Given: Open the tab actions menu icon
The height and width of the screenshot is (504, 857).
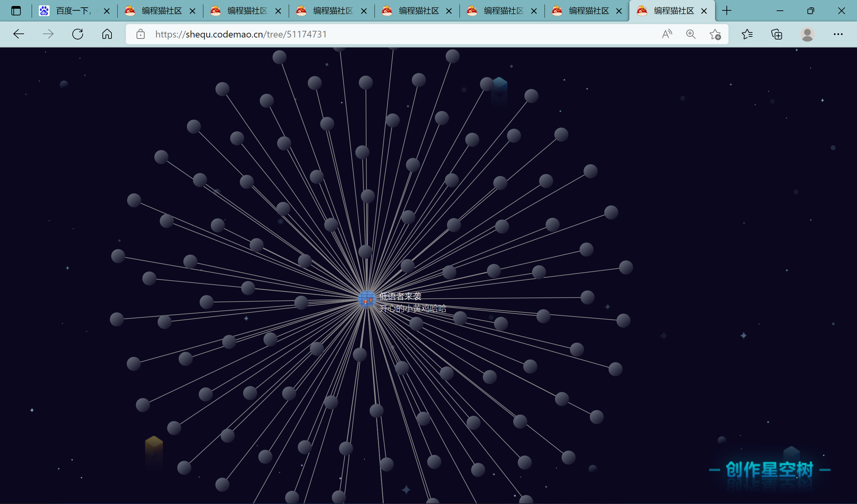Looking at the screenshot, I should coord(16,11).
